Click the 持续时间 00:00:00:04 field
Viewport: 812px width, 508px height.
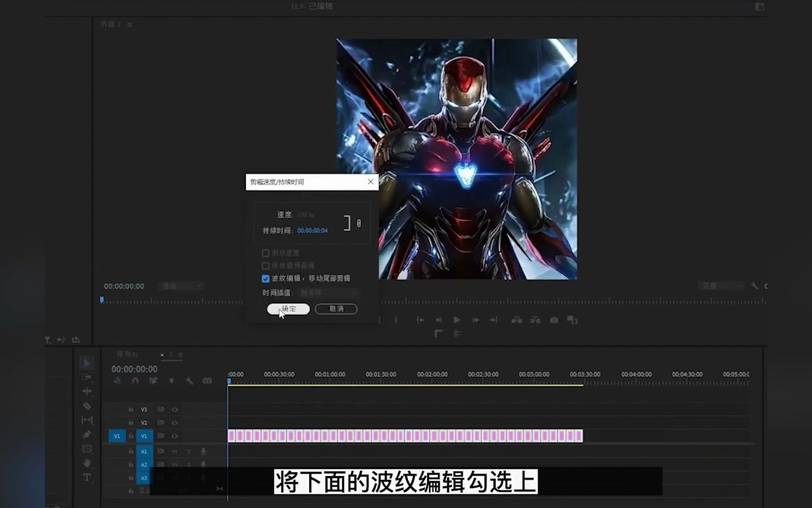point(312,230)
